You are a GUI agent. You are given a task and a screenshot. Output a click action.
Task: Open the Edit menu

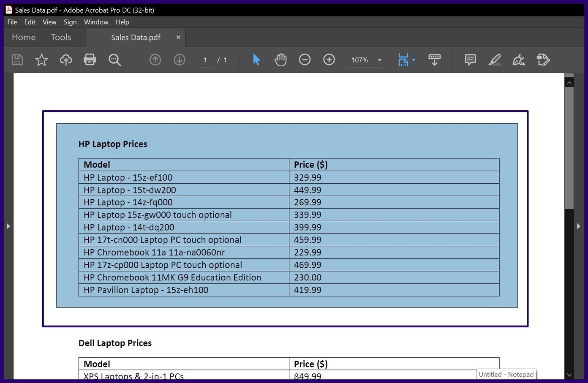[x=30, y=22]
